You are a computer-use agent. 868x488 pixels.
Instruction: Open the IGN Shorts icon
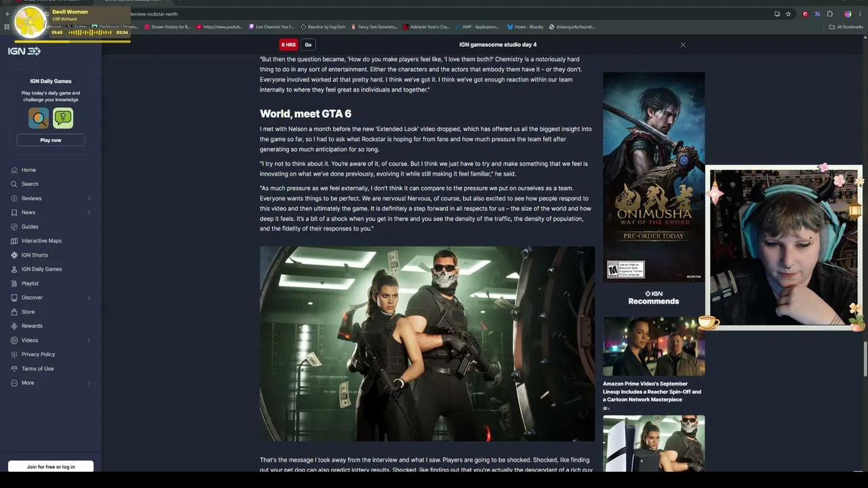point(14,255)
